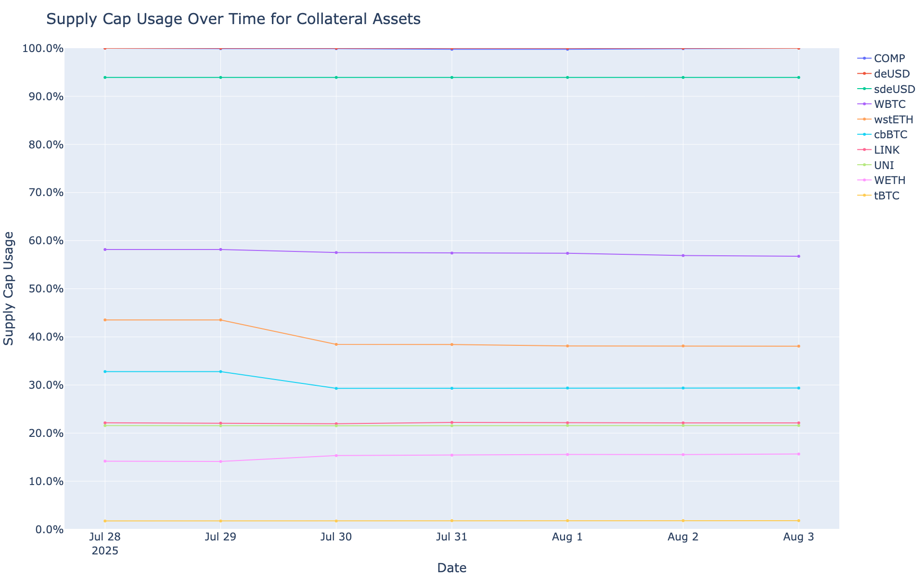Click the cbBTC data point on Jul 28
The height and width of the screenshot is (578, 924).
(105, 372)
